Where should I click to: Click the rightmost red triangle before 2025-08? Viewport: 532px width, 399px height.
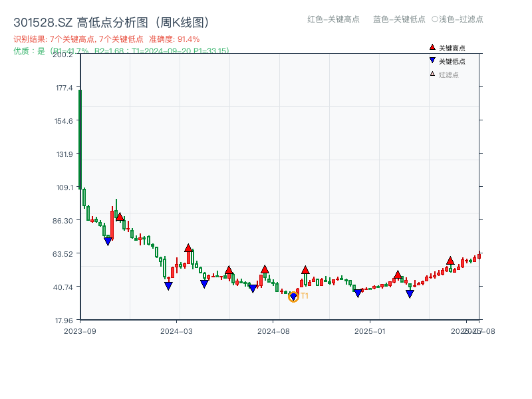tap(450, 261)
